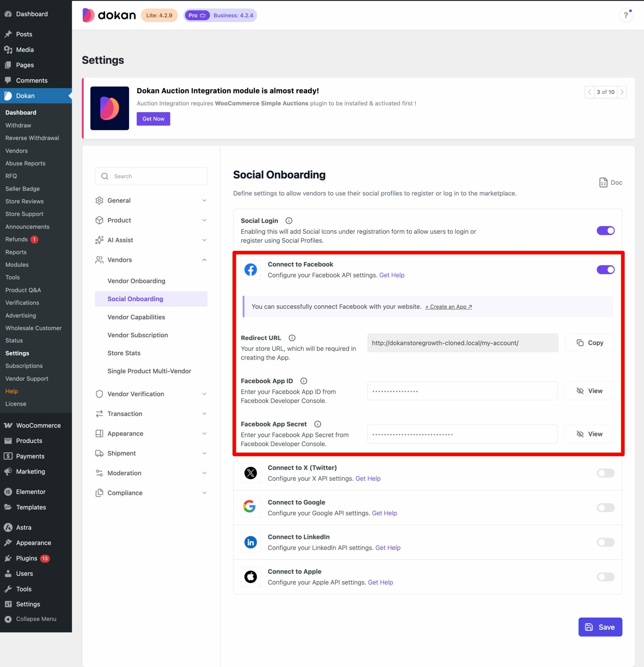Click the Redirect URL info icon
Viewport: 644px width, 667px height.
tap(292, 338)
